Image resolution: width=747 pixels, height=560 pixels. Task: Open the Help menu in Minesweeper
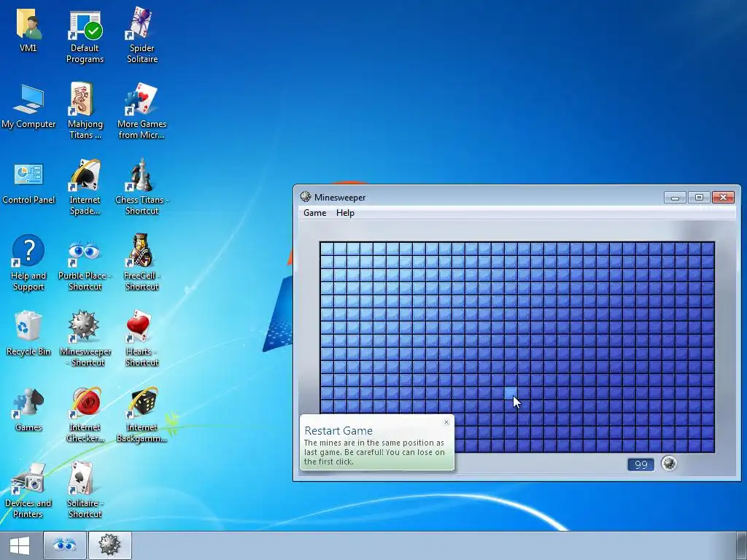[345, 213]
